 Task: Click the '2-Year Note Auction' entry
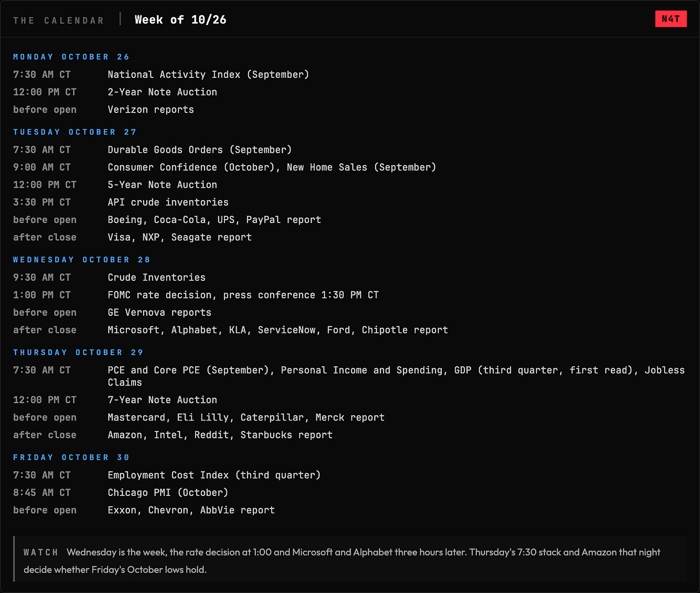162,92
